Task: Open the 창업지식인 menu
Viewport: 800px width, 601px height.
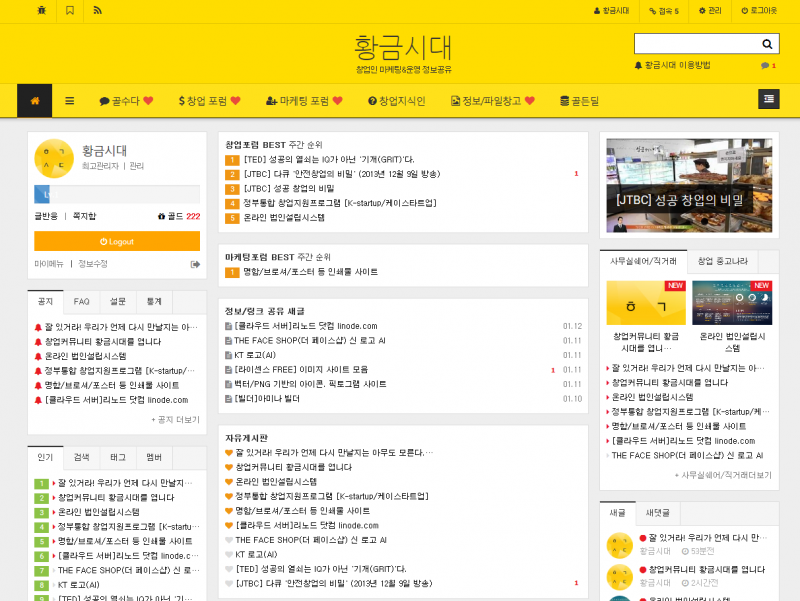Action: click(397, 101)
